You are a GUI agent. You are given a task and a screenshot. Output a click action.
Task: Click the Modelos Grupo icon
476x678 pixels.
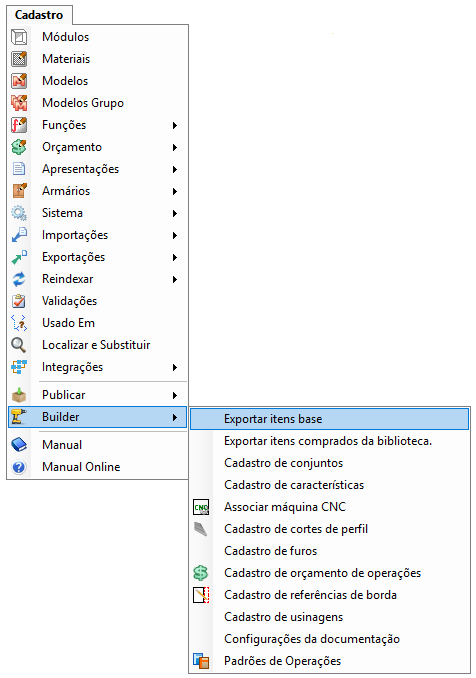[x=19, y=103]
